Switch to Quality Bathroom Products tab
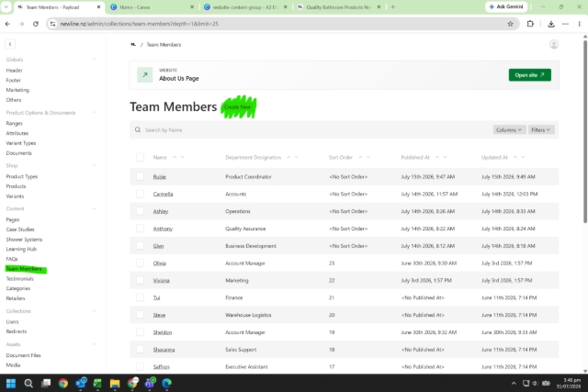Screen dimensions: 588x392 [338, 7]
